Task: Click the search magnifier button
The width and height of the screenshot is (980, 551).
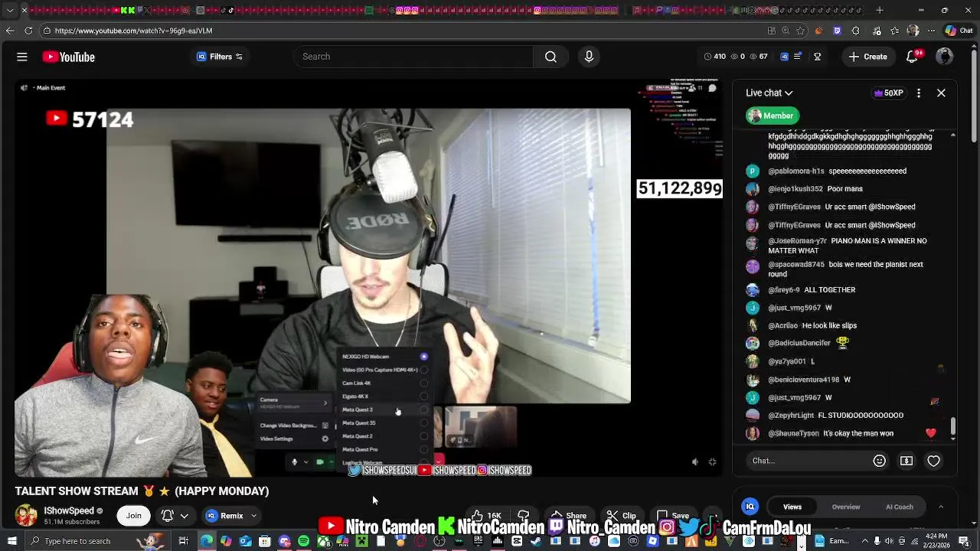Action: tap(550, 57)
